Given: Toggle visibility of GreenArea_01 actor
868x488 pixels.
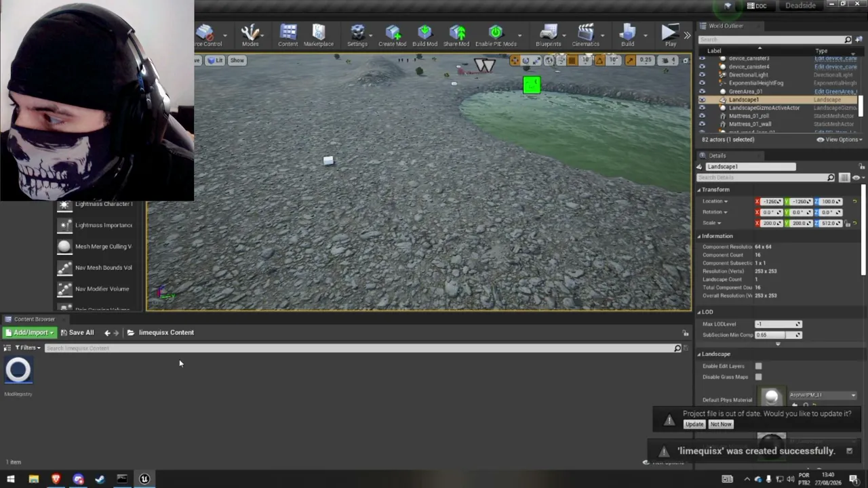Looking at the screenshot, I should tap(702, 91).
